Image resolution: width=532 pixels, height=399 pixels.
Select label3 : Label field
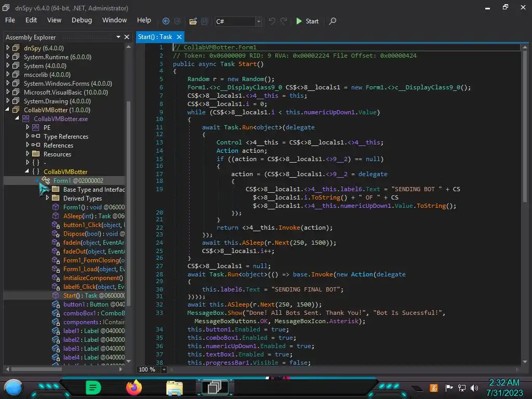coord(94,348)
